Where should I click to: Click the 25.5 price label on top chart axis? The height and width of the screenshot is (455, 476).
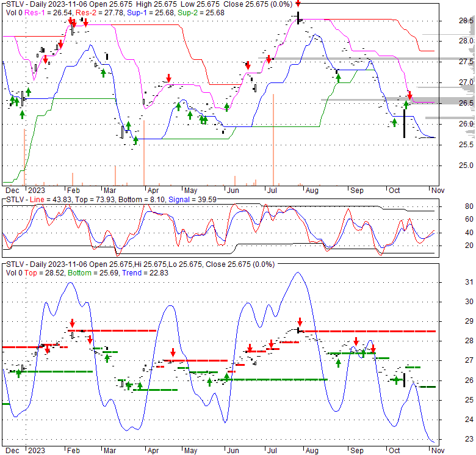[466, 145]
